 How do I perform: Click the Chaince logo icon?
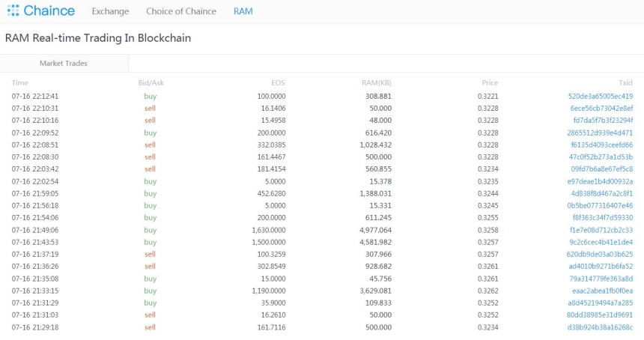coord(13,10)
